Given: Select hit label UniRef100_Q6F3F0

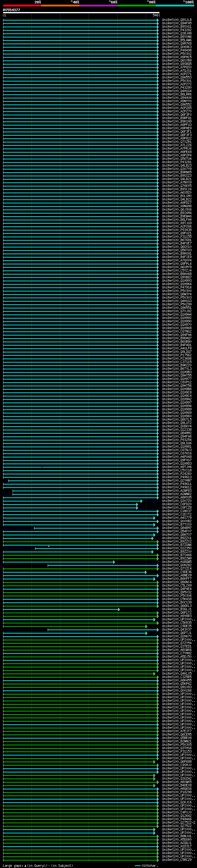Looking at the screenshot, I should tap(177, 115).
